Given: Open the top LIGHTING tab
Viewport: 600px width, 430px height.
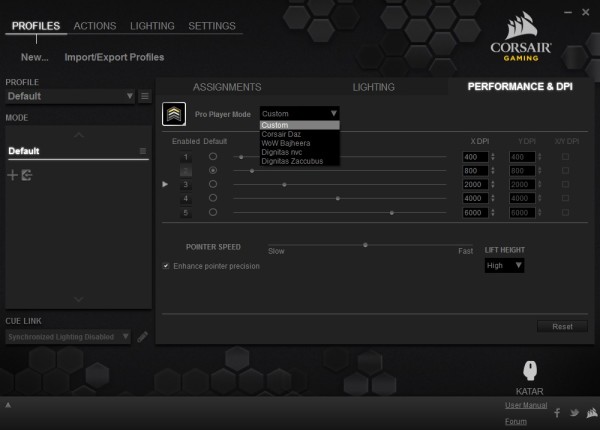Looking at the screenshot, I should tap(152, 26).
